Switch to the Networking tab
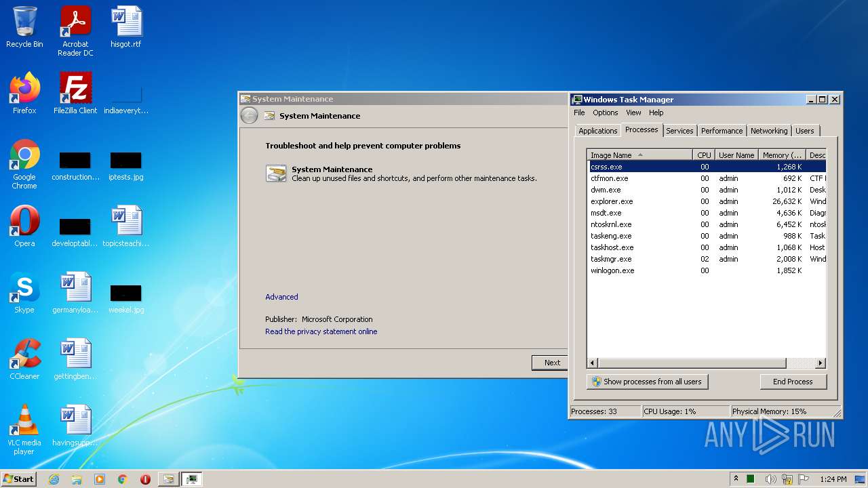 (769, 131)
